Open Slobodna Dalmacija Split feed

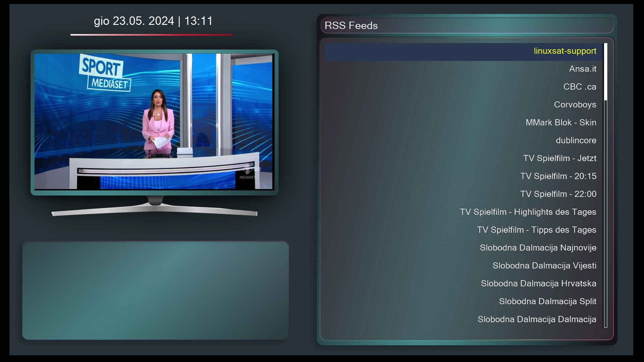(x=547, y=301)
